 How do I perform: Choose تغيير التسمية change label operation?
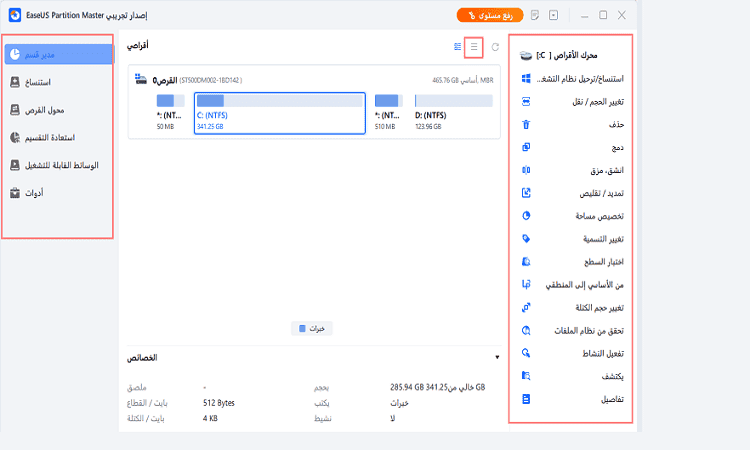(572, 239)
